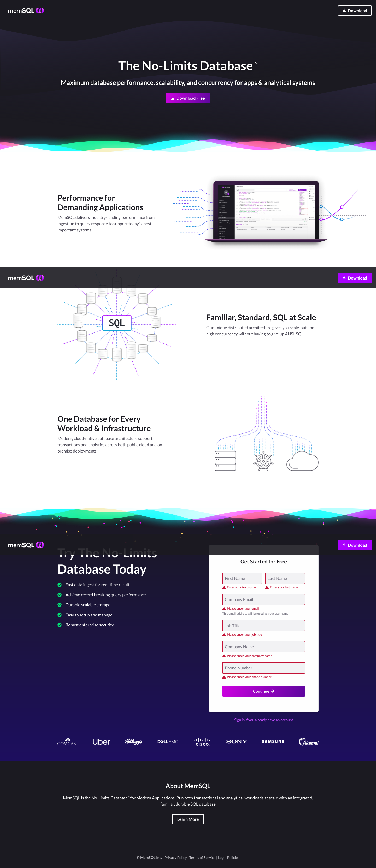The width and height of the screenshot is (376, 868).
Task: Click the Learn More button
Action: coord(188,819)
